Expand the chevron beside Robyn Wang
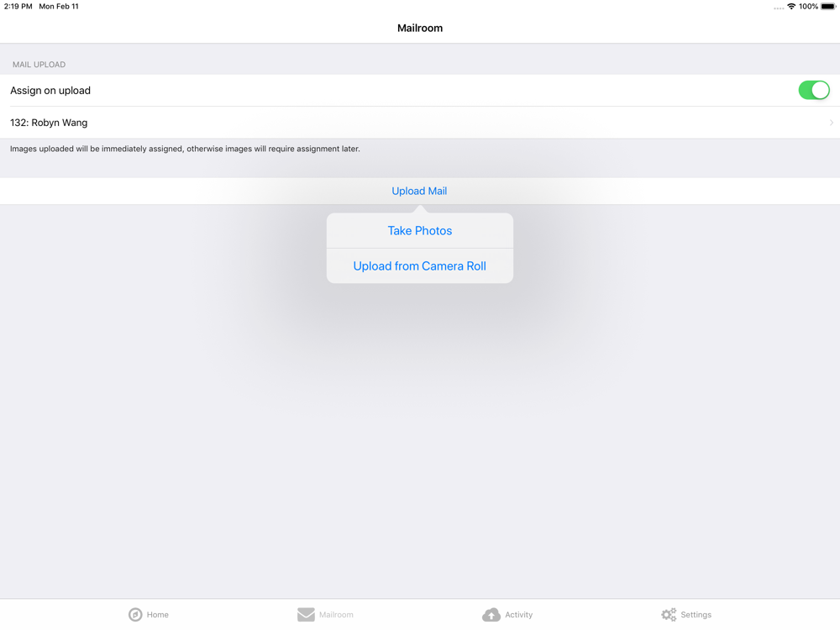Viewport: 840px width, 630px height. pyautogui.click(x=832, y=123)
